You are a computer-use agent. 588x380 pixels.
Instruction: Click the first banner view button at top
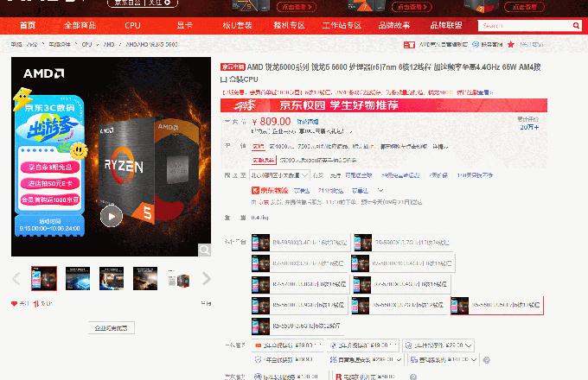pyautogui.click(x=297, y=7)
